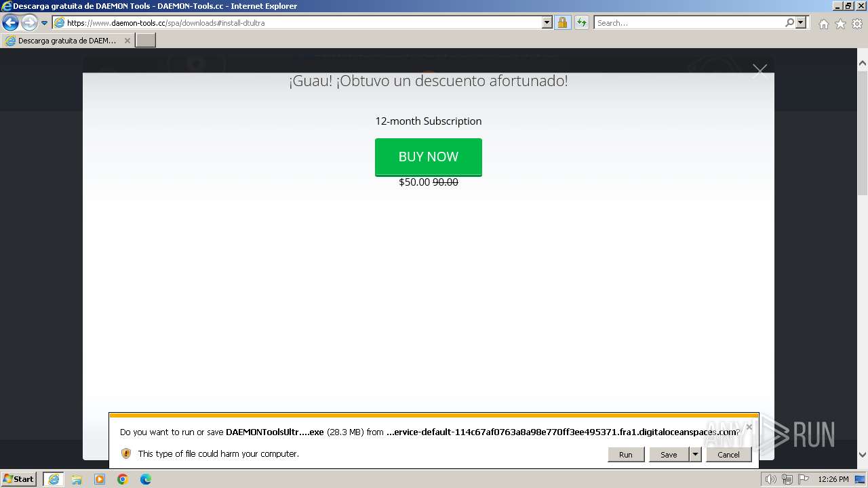Click the volume speaker tray icon
Image resolution: width=868 pixels, height=488 pixels.
click(770, 479)
